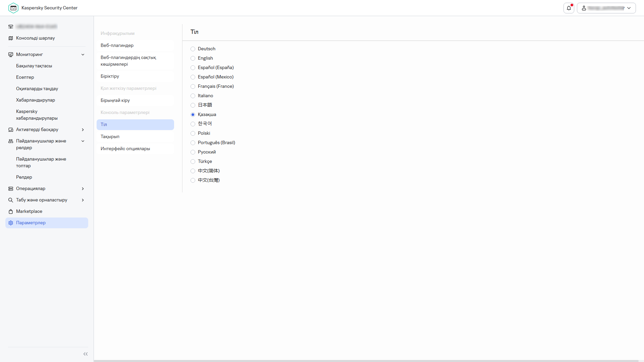
Task: Click the Мониторинг monitor icon
Action: (x=11, y=55)
